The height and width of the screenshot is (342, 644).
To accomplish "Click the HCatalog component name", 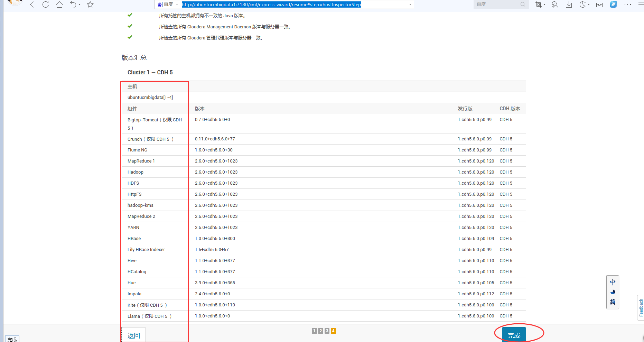I will 137,271.
